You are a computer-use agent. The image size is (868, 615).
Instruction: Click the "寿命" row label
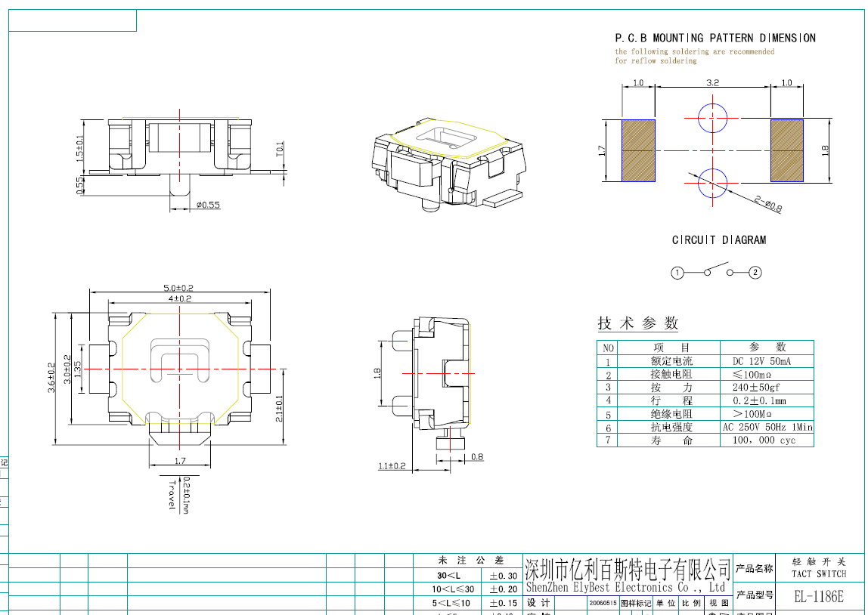671,440
